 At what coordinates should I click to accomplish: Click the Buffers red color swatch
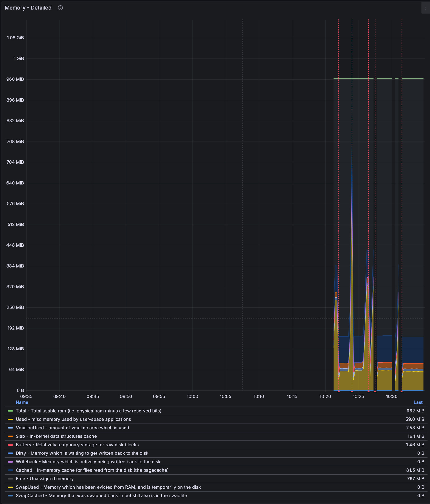[x=10, y=445]
